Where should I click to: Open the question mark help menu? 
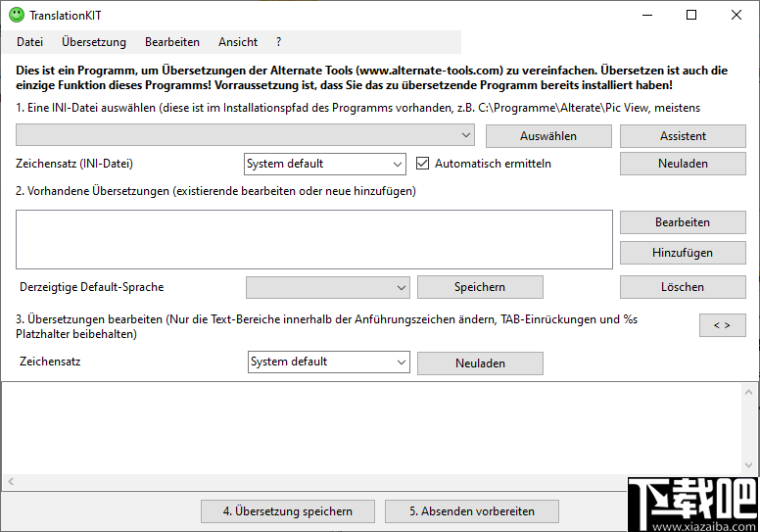(278, 42)
